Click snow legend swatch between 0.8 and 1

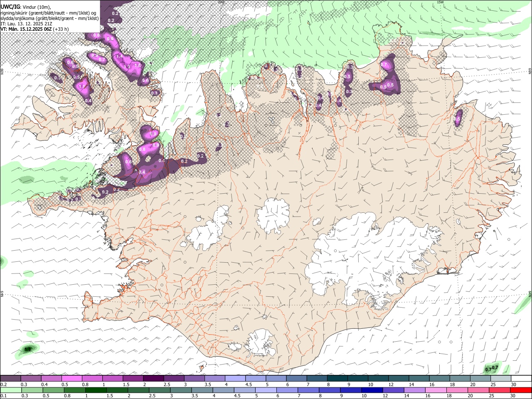(x=92, y=378)
